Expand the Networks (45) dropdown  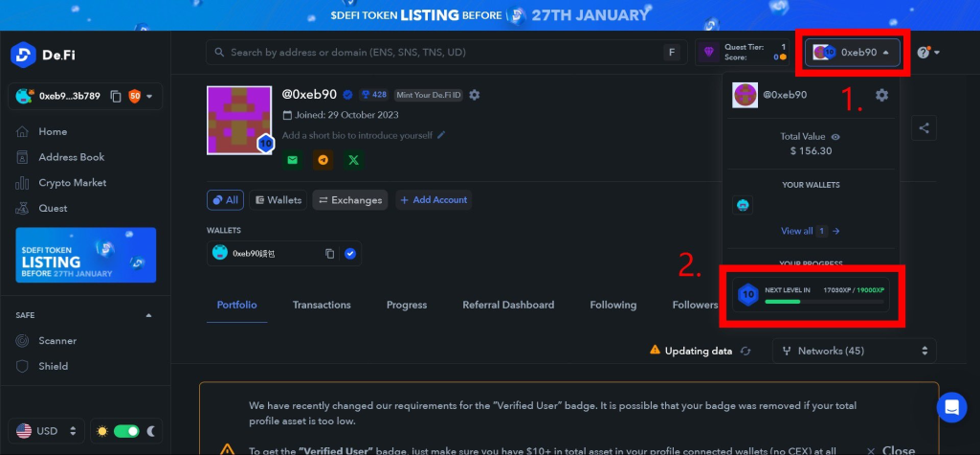[x=835, y=352]
